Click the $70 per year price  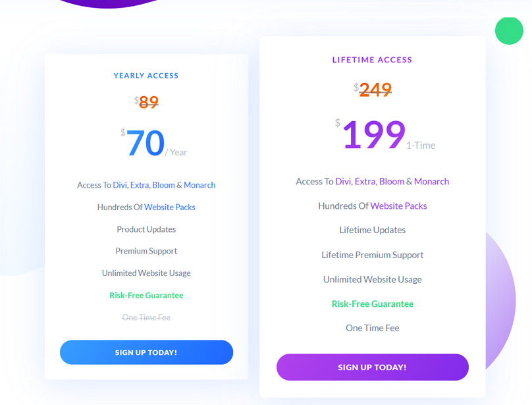pos(146,143)
